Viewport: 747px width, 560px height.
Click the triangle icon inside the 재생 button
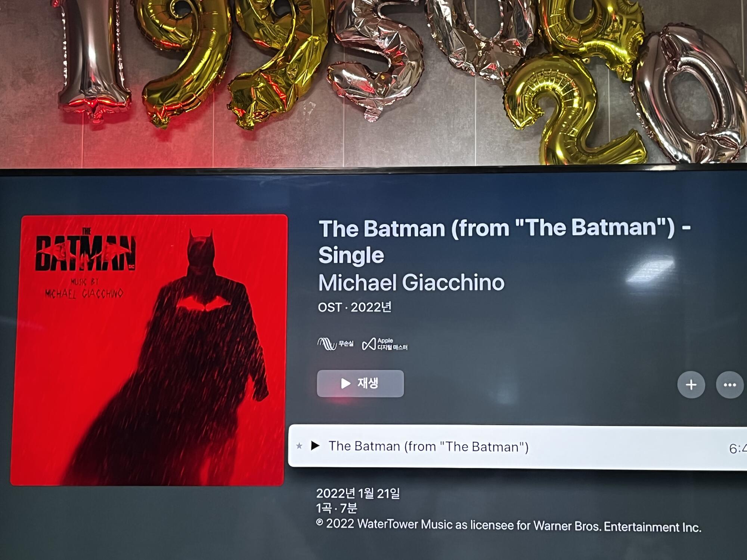(x=346, y=383)
